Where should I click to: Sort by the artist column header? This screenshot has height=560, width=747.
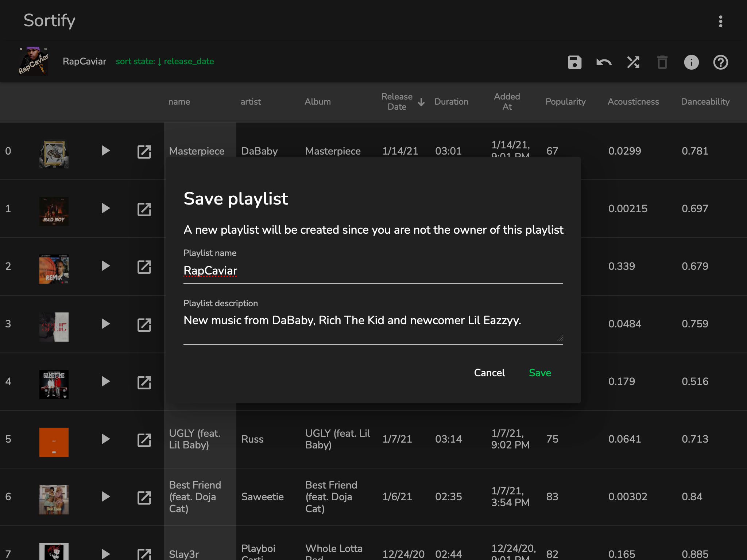(251, 102)
